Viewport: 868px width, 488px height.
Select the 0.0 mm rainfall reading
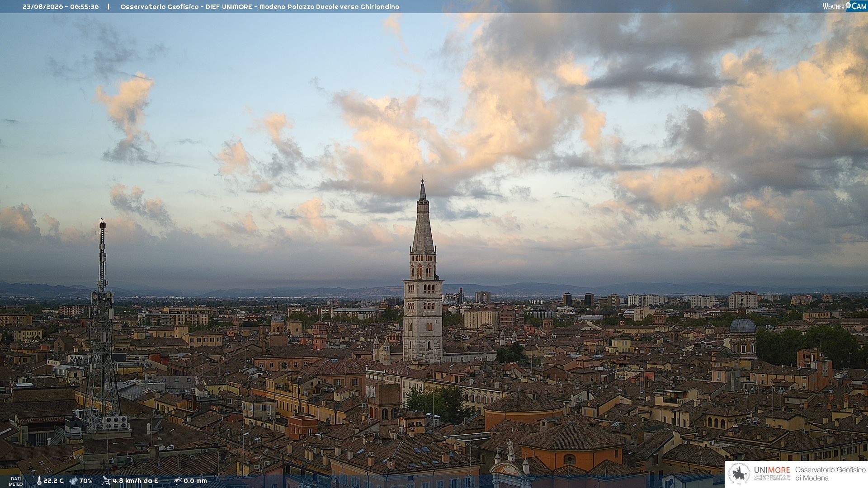click(195, 481)
